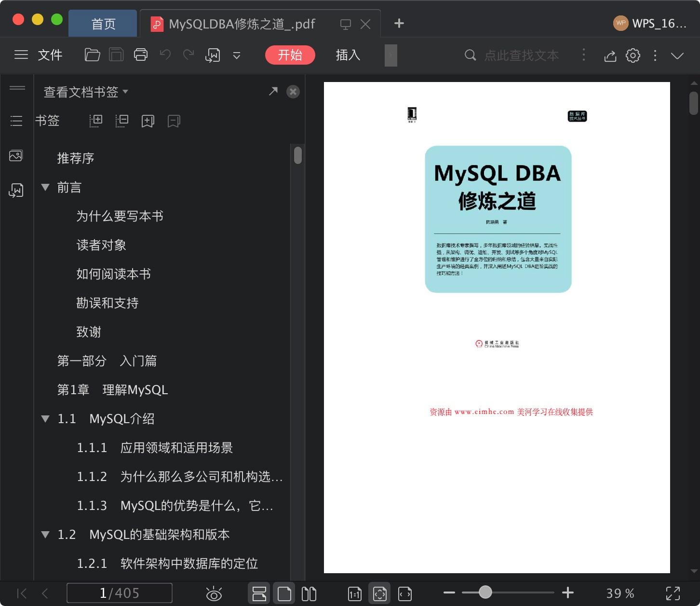Viewport: 700px width, 606px height.
Task: Toggle fit width view
Action: click(x=405, y=594)
